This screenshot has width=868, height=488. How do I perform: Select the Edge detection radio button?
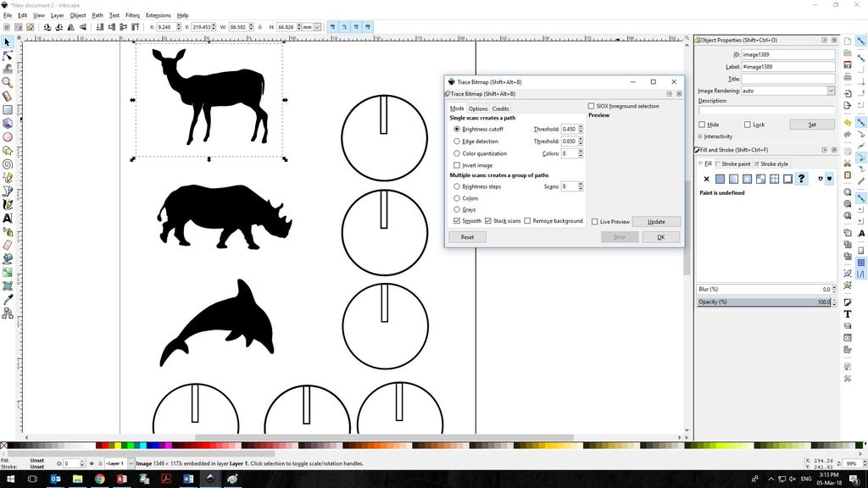[457, 141]
